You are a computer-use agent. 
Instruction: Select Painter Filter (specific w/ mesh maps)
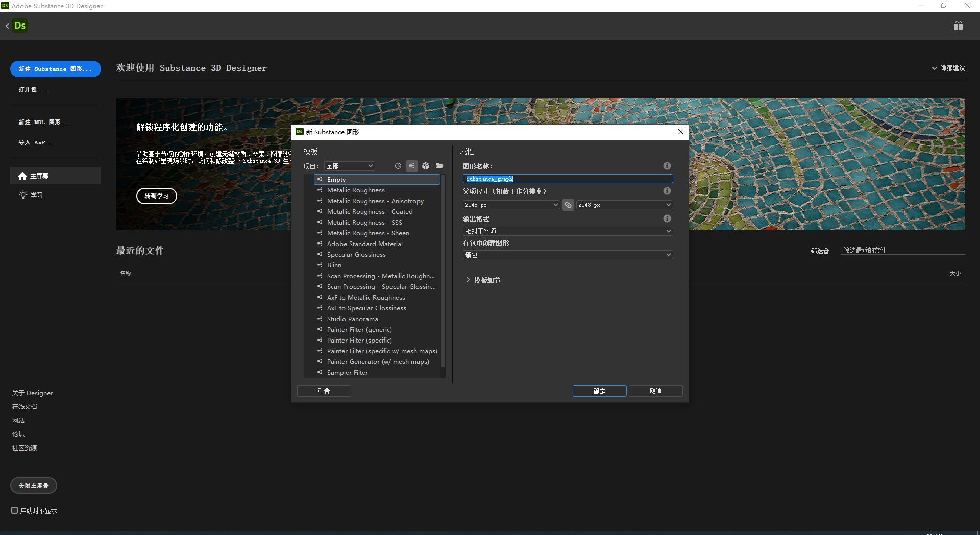coord(377,351)
